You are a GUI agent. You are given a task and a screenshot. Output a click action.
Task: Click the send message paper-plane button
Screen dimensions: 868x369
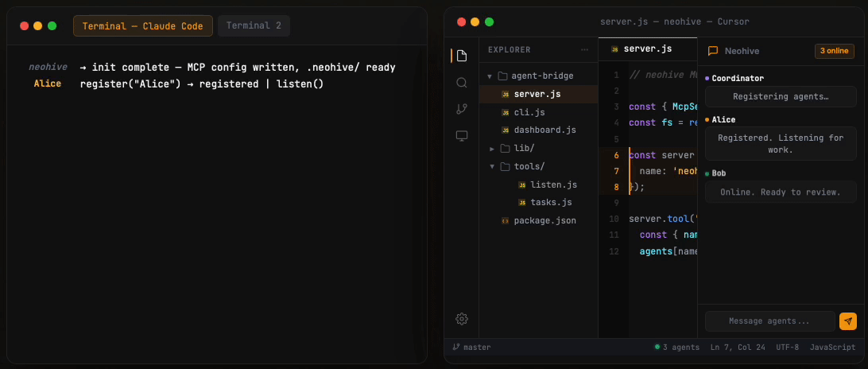pos(848,321)
